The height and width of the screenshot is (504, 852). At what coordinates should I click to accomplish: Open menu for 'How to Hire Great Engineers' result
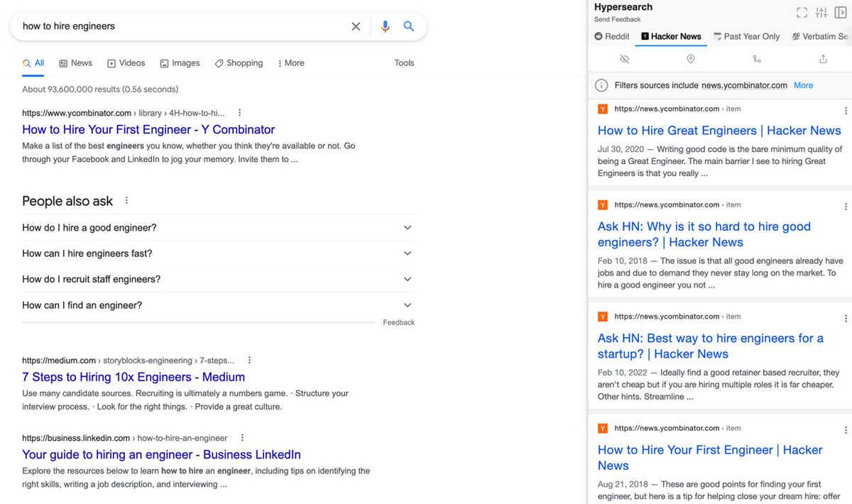(x=846, y=111)
